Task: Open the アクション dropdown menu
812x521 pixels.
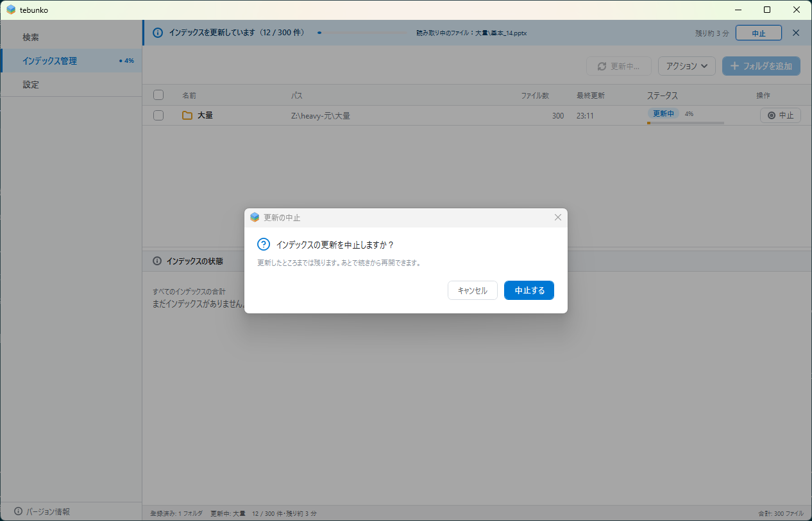Action: 687,66
